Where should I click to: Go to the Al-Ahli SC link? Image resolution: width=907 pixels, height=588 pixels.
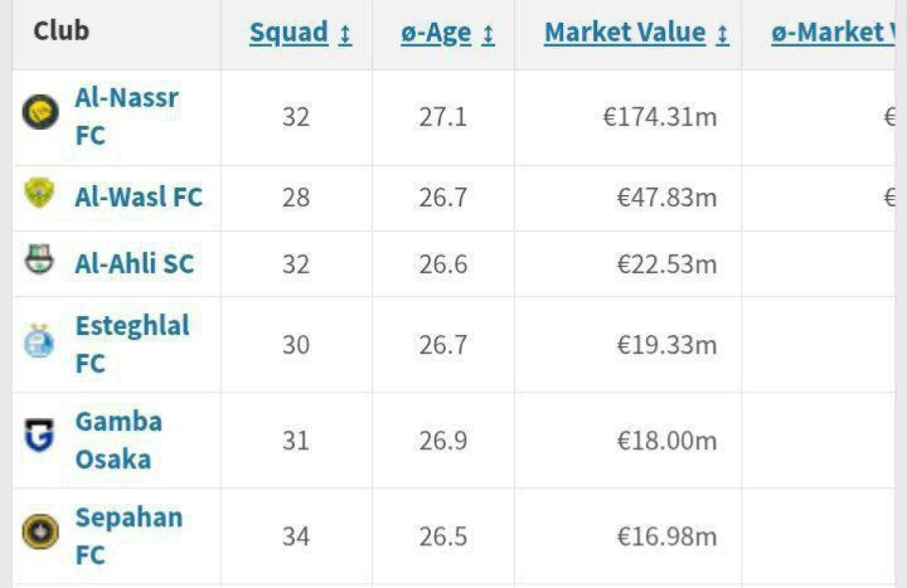134,264
